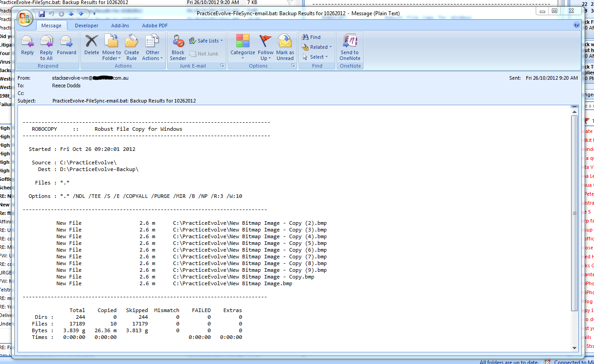Click the vertical scrollbar thumb in message body

tap(574, 213)
